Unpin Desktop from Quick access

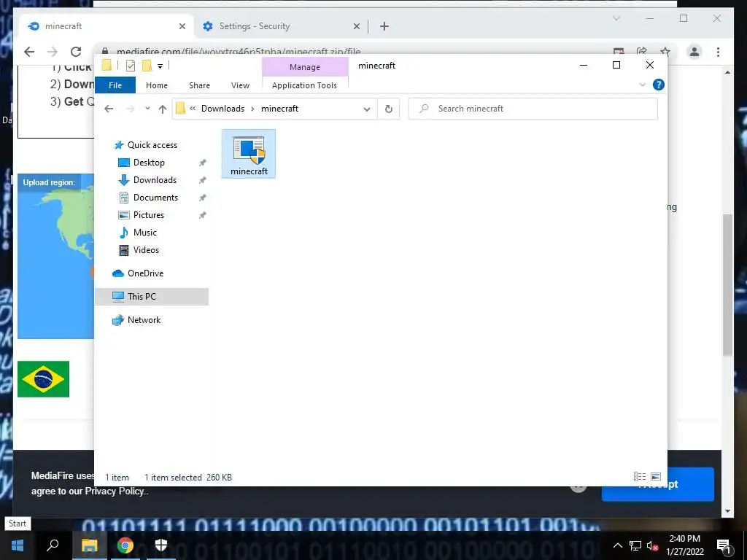[x=203, y=163]
